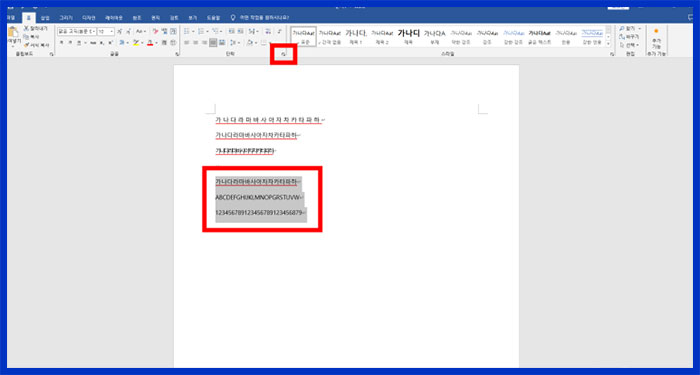Apply the Heading 2 style

click(x=382, y=36)
